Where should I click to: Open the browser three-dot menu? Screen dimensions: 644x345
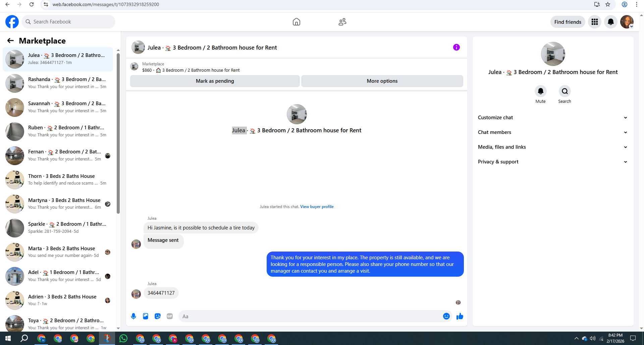click(637, 4)
